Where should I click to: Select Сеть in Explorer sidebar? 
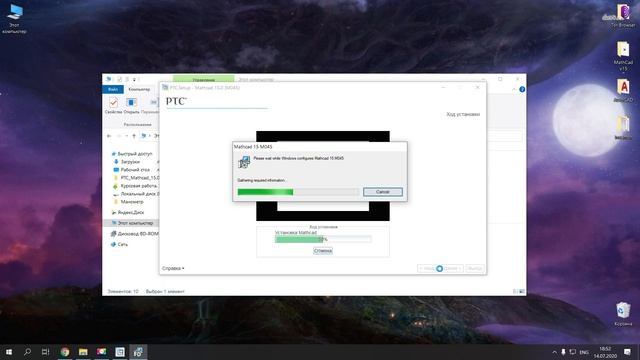click(122, 244)
